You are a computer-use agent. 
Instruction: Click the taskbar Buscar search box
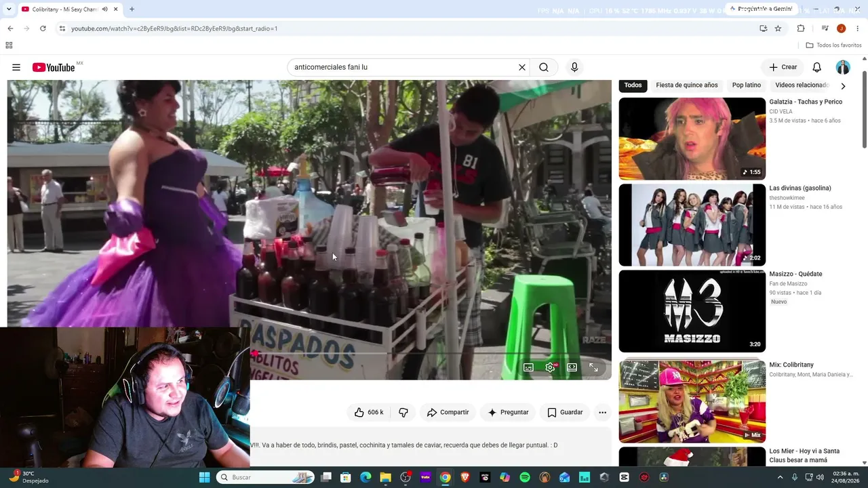click(265, 477)
